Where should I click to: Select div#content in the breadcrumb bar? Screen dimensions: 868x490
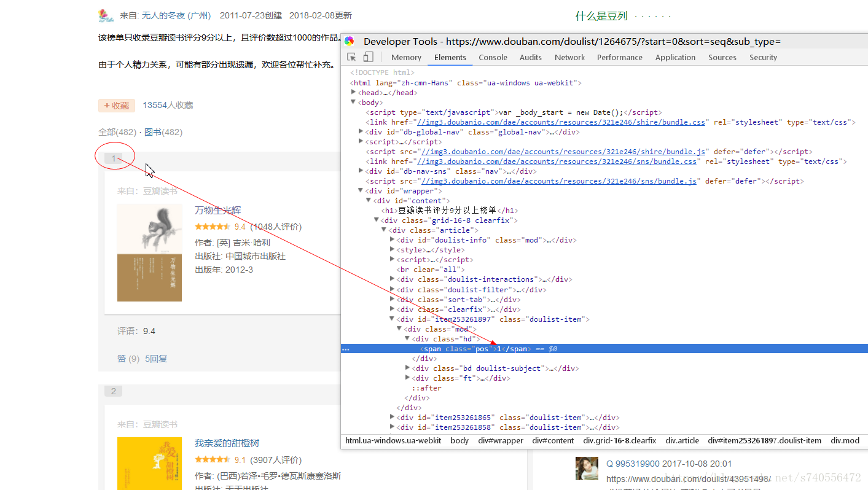click(x=553, y=440)
